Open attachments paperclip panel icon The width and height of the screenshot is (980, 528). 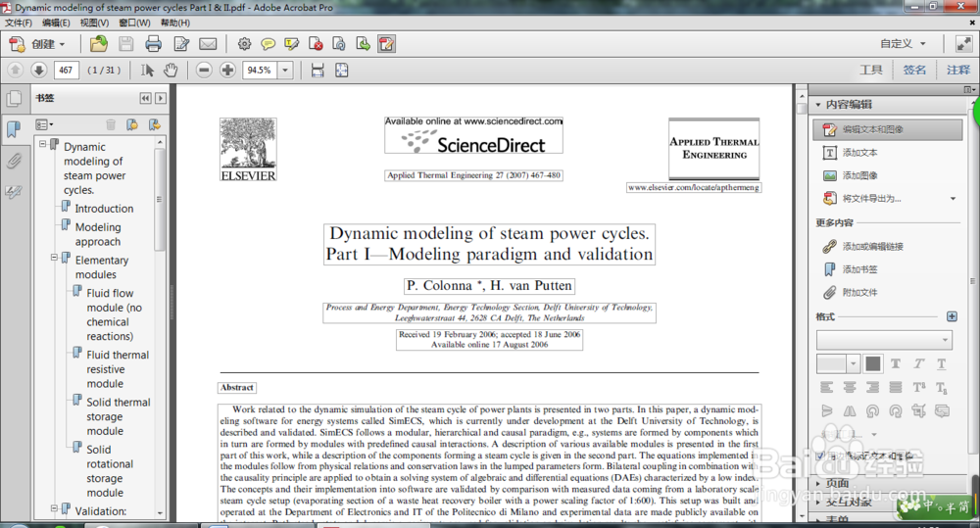point(14,162)
